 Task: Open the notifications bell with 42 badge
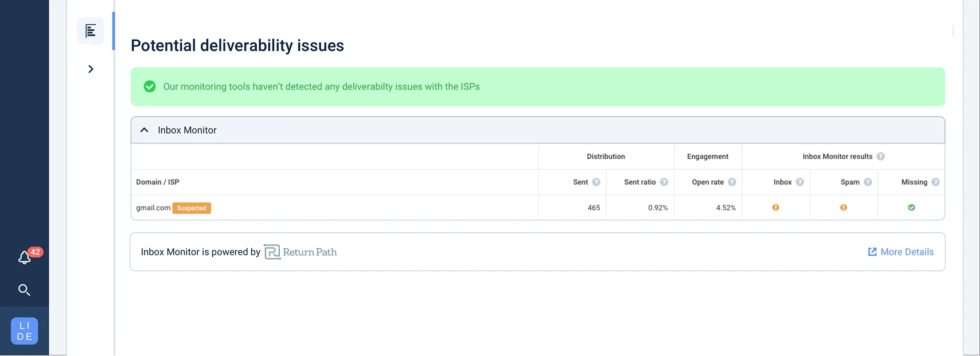[x=25, y=257]
